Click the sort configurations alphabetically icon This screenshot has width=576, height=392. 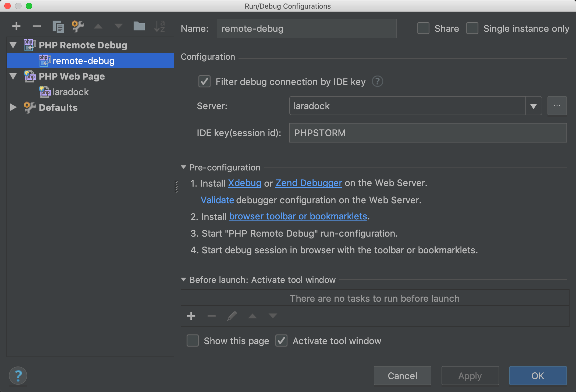(x=159, y=26)
